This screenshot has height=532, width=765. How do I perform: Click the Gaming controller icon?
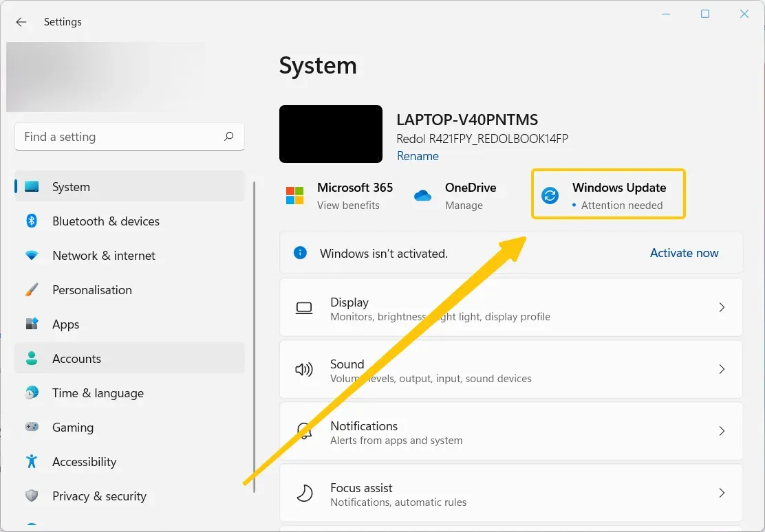click(32, 427)
